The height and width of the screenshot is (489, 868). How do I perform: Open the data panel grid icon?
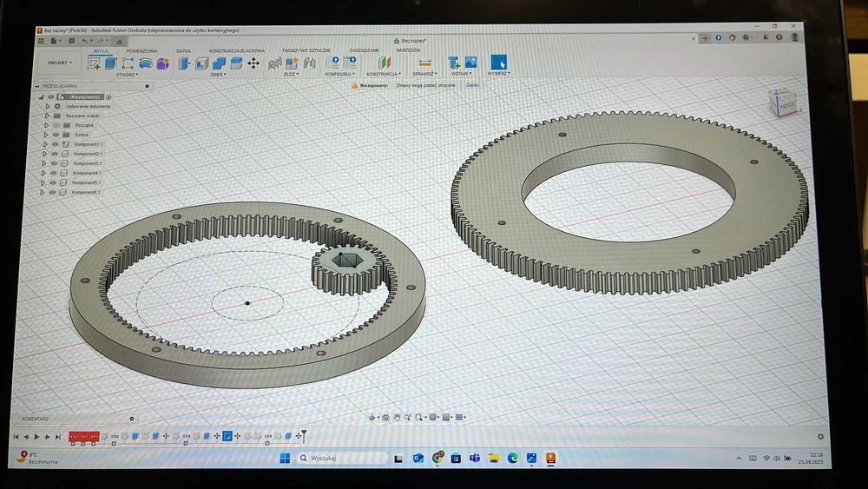point(41,41)
